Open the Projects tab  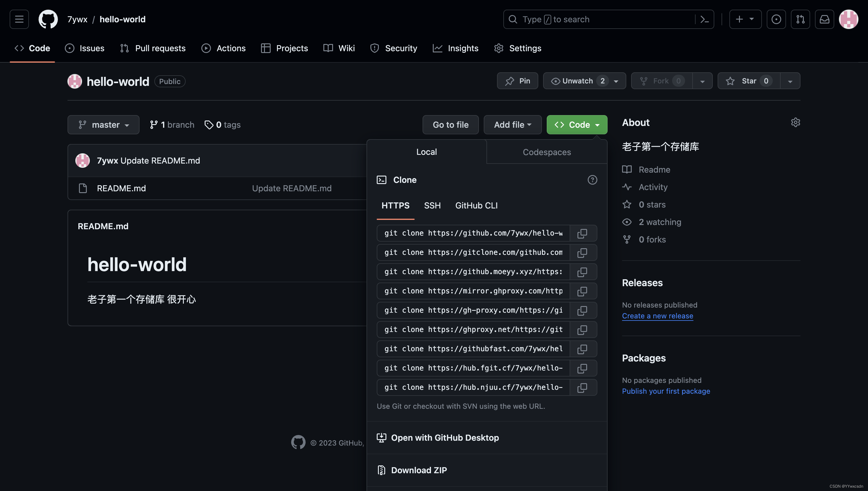(x=285, y=48)
